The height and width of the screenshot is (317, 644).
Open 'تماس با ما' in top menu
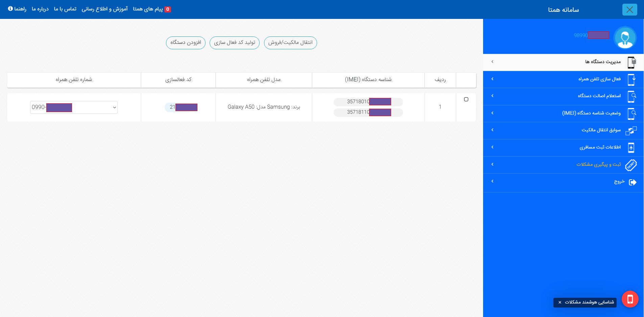pos(65,9)
